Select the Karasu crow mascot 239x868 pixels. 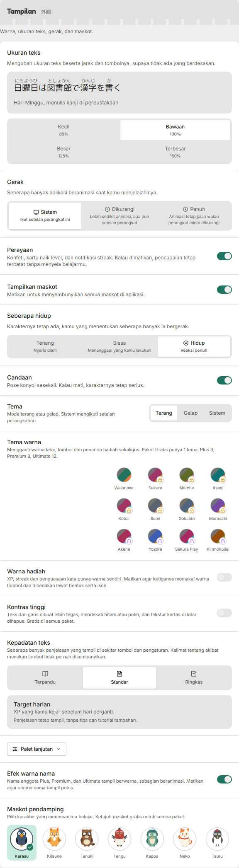[22, 843]
